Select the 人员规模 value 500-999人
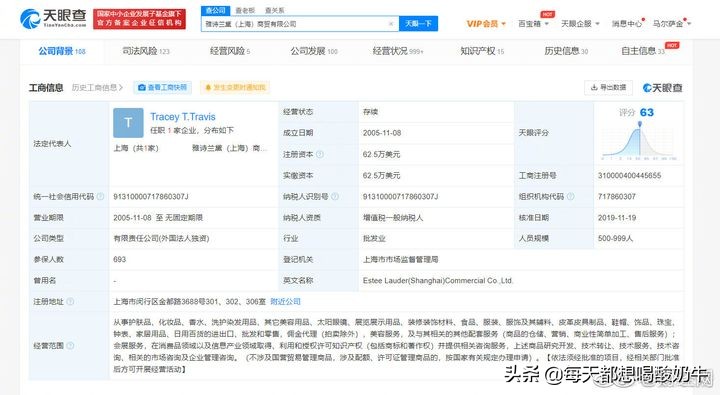 pyautogui.click(x=615, y=238)
